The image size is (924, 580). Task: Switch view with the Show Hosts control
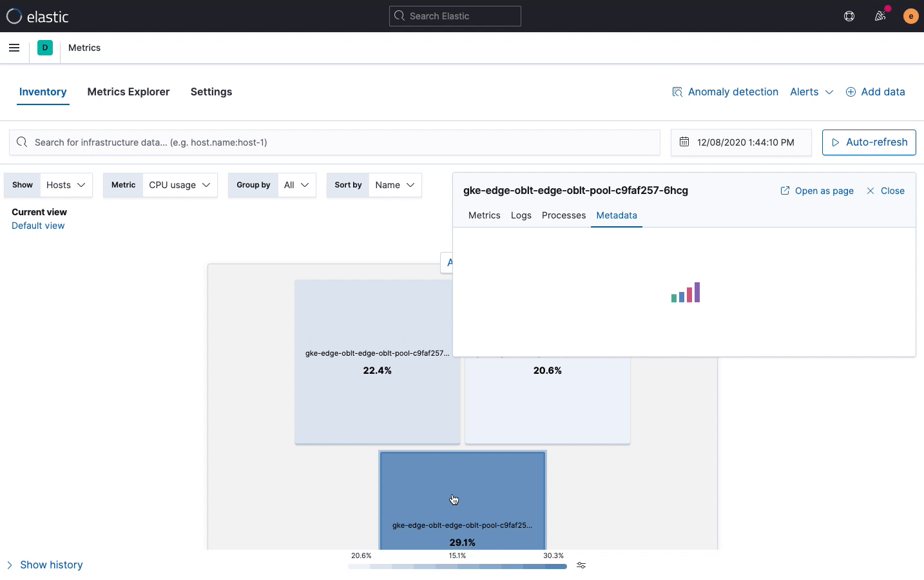click(66, 185)
